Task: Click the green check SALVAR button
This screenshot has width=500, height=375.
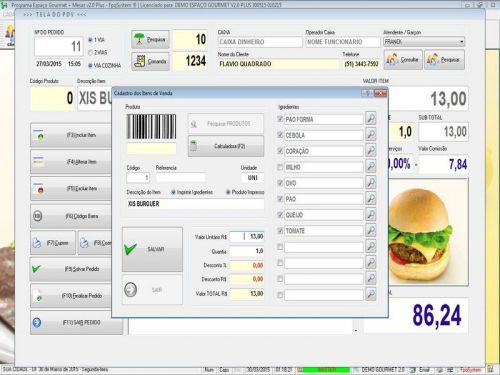Action: tap(152, 249)
